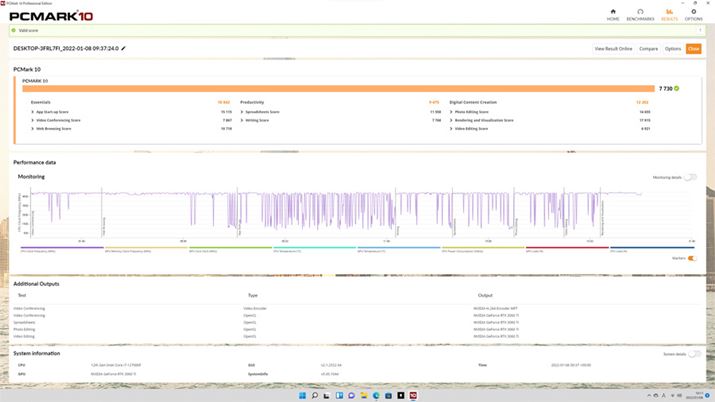Expand Spreadsheets Score details

coord(243,111)
